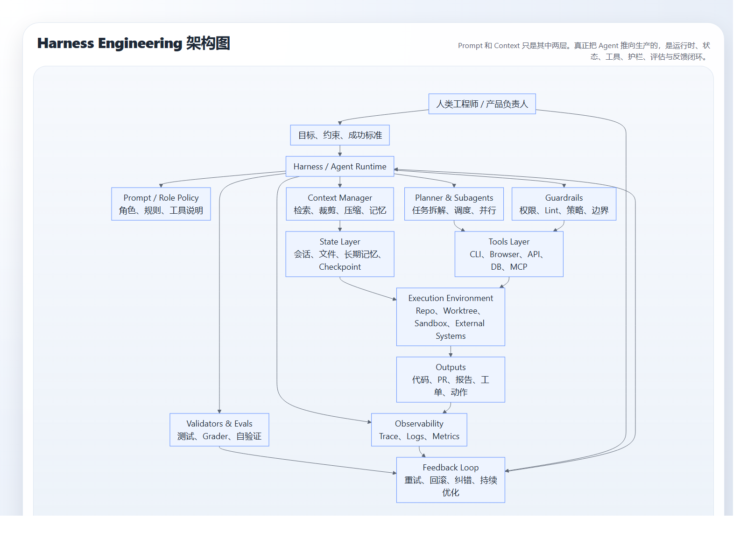Click arrow from Context Manager to State Layer

[x=340, y=226]
